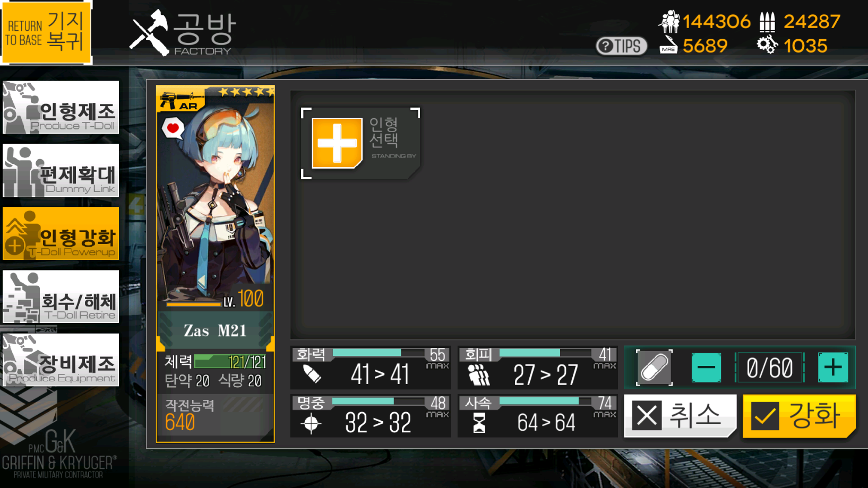Click the 0/60 capsule count field

(x=769, y=367)
